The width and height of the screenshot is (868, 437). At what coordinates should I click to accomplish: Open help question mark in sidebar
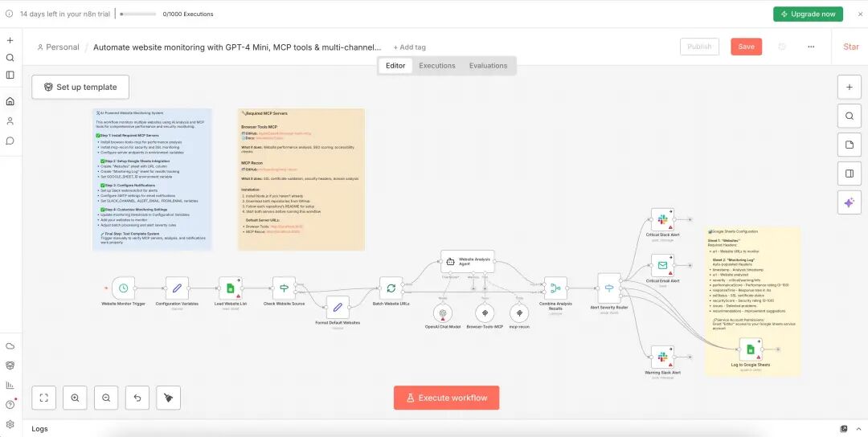click(10, 404)
